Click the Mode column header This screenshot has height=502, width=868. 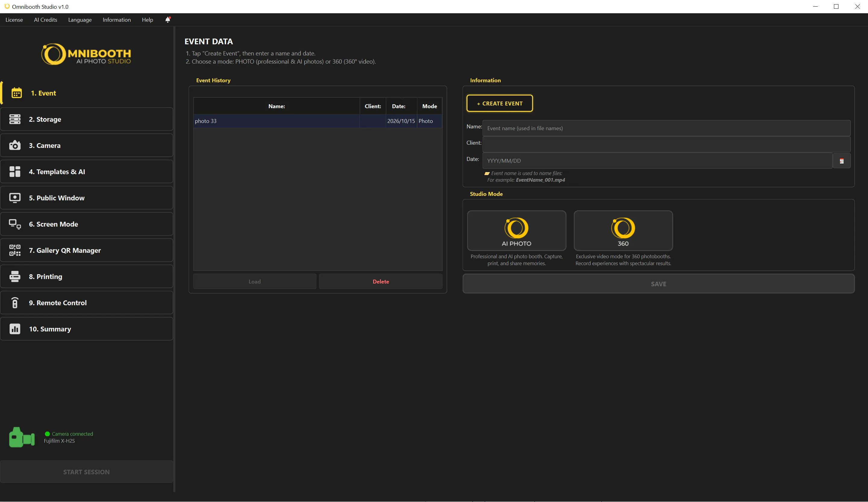click(x=429, y=106)
